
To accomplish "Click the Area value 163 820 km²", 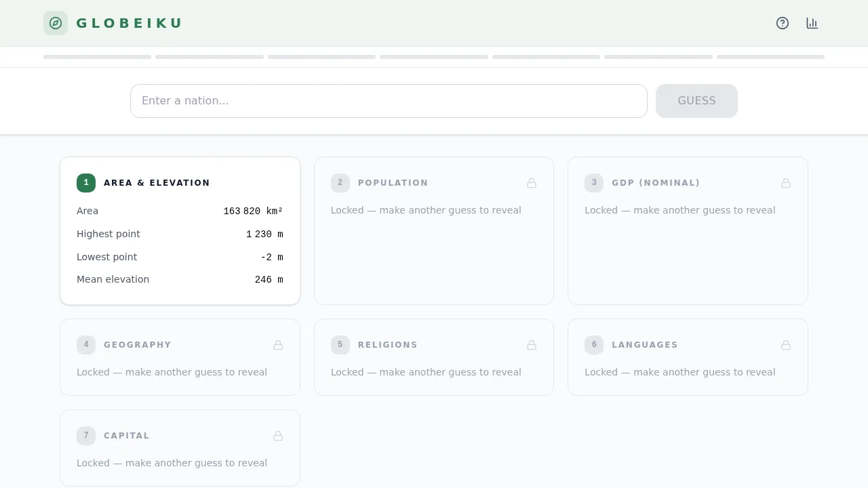I will 253,211.
